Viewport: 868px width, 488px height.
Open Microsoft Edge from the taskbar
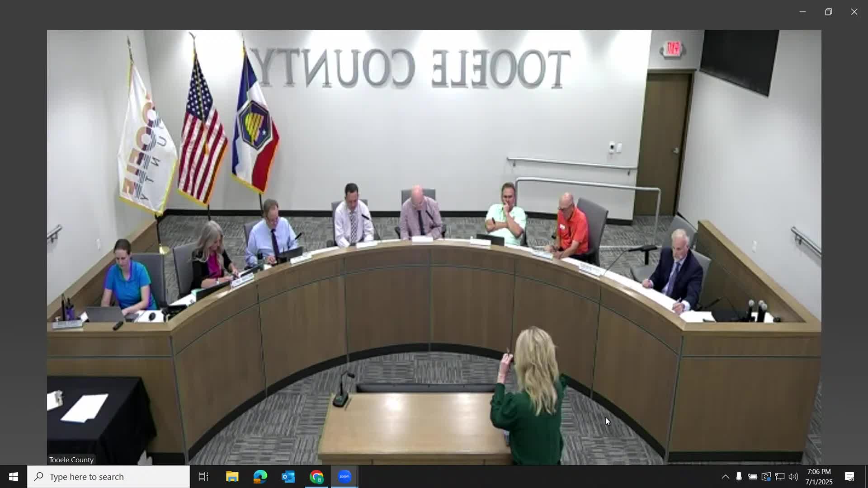[x=260, y=477]
